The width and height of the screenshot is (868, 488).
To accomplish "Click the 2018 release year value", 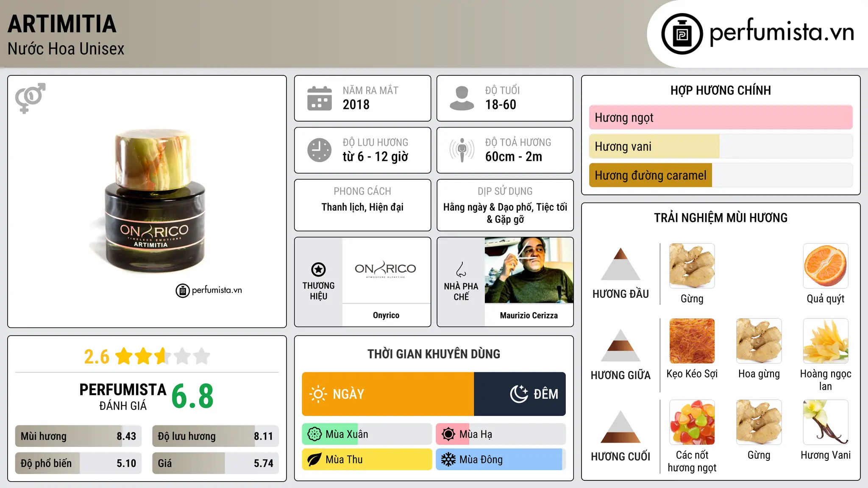I will pos(356,105).
